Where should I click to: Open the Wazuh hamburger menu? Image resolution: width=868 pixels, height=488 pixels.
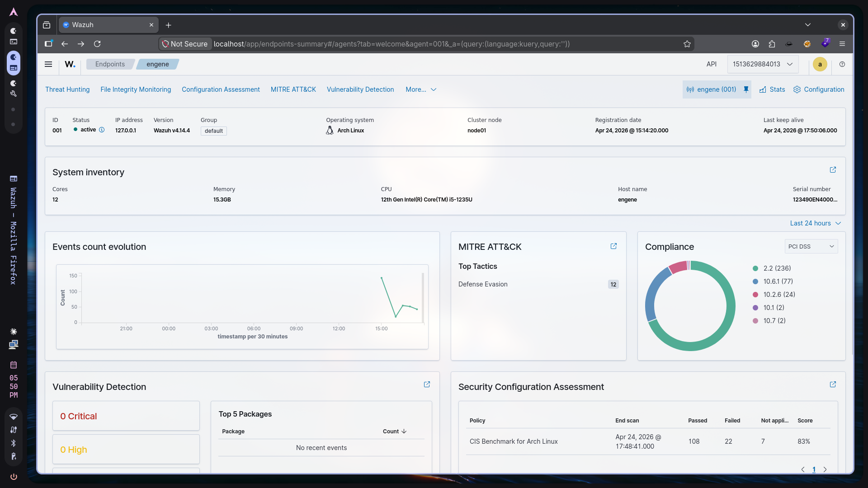tap(48, 64)
